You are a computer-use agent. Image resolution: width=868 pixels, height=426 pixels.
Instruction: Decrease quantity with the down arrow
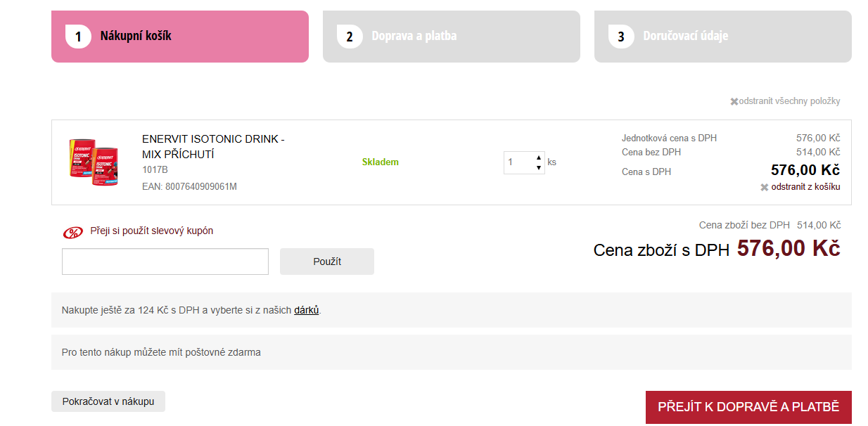(539, 168)
